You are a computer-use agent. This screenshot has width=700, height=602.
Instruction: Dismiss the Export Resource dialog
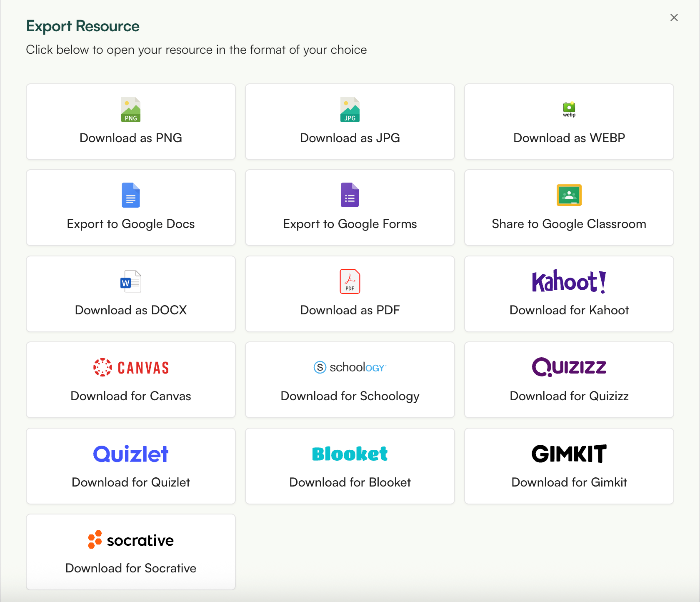point(674,18)
